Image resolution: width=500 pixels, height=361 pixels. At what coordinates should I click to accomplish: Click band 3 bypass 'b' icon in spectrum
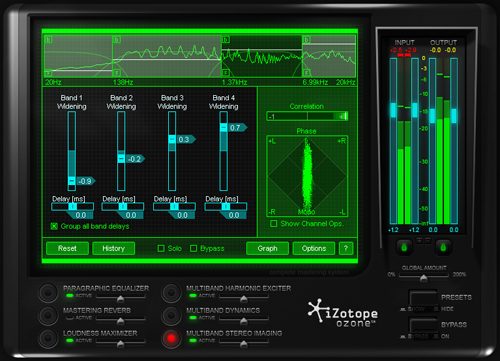tap(226, 40)
